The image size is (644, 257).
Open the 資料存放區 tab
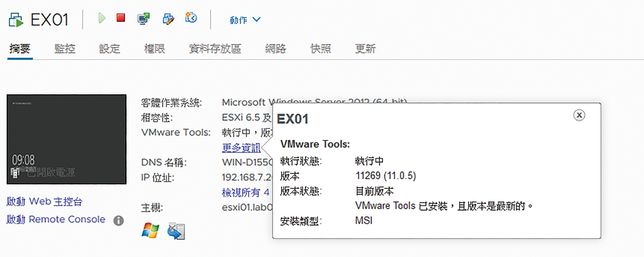[x=215, y=49]
